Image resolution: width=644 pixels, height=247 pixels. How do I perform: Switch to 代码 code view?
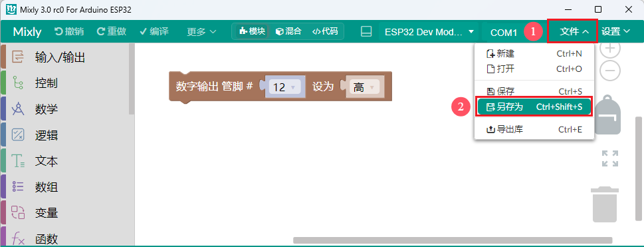coord(325,31)
